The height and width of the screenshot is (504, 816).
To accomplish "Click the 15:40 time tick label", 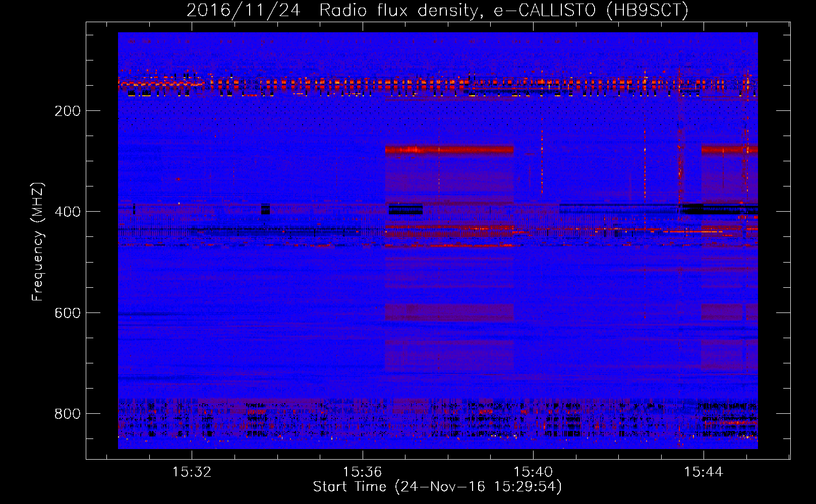I will pyautogui.click(x=533, y=472).
